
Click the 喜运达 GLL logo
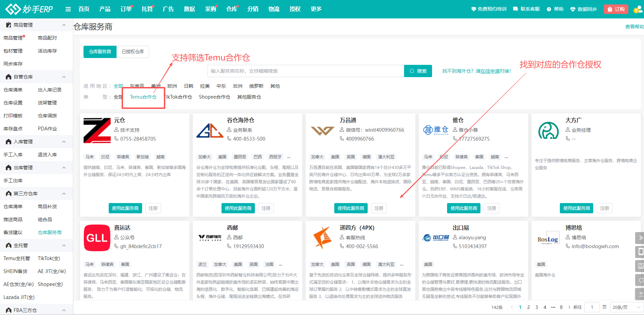point(97,238)
